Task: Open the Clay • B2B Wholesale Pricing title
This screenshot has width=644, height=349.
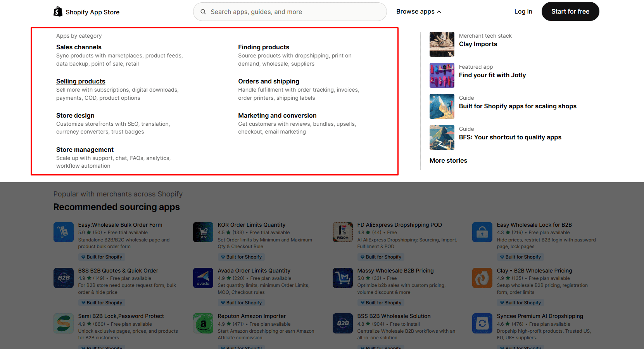Action: [534, 271]
